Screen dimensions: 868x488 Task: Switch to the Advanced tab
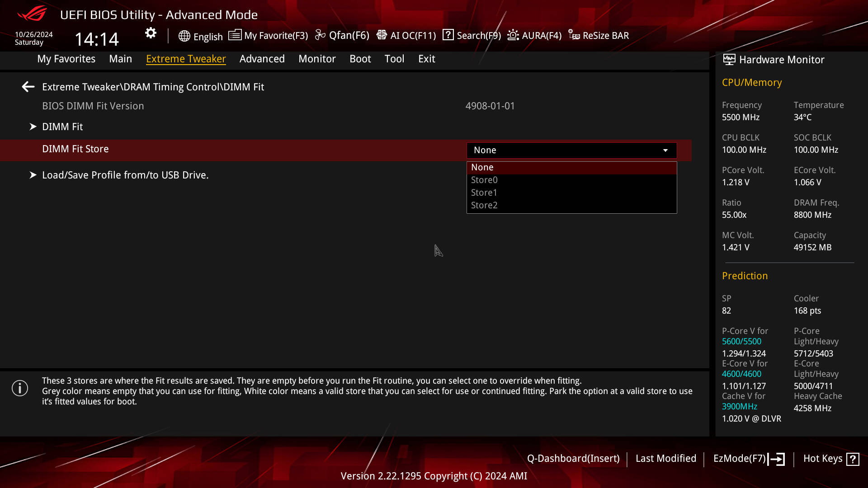coord(262,59)
